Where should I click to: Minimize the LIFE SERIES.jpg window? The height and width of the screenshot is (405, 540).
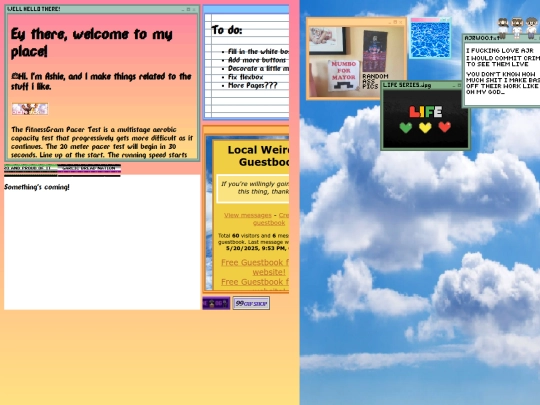click(454, 85)
